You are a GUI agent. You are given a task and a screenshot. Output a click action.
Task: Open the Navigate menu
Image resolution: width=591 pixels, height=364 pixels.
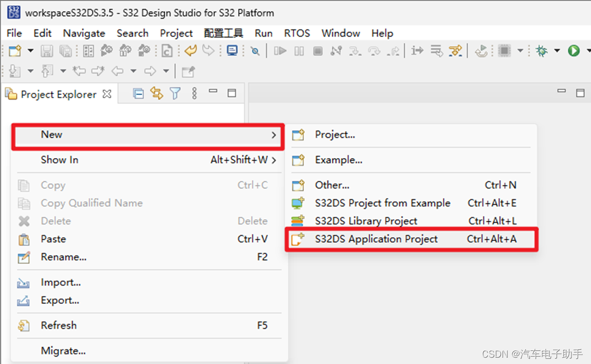point(84,33)
